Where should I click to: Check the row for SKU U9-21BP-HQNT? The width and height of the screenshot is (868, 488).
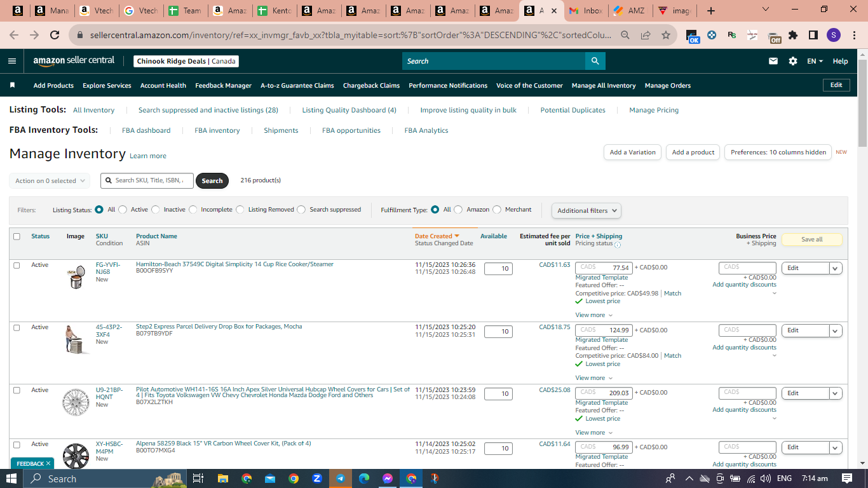[x=17, y=390]
